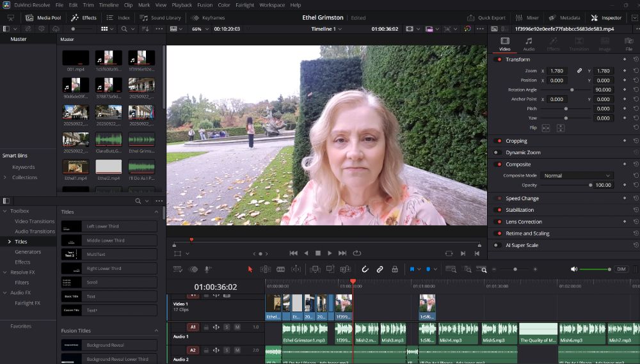
Task: Jump to last frame button
Action: (342, 253)
